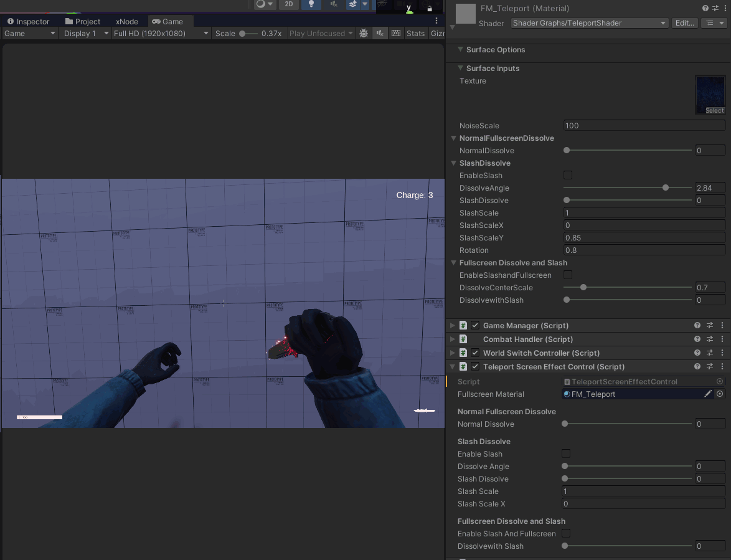Viewport: 731px width, 560px height.
Task: Open FM_Teleport material kebab menu
Action: (x=725, y=8)
